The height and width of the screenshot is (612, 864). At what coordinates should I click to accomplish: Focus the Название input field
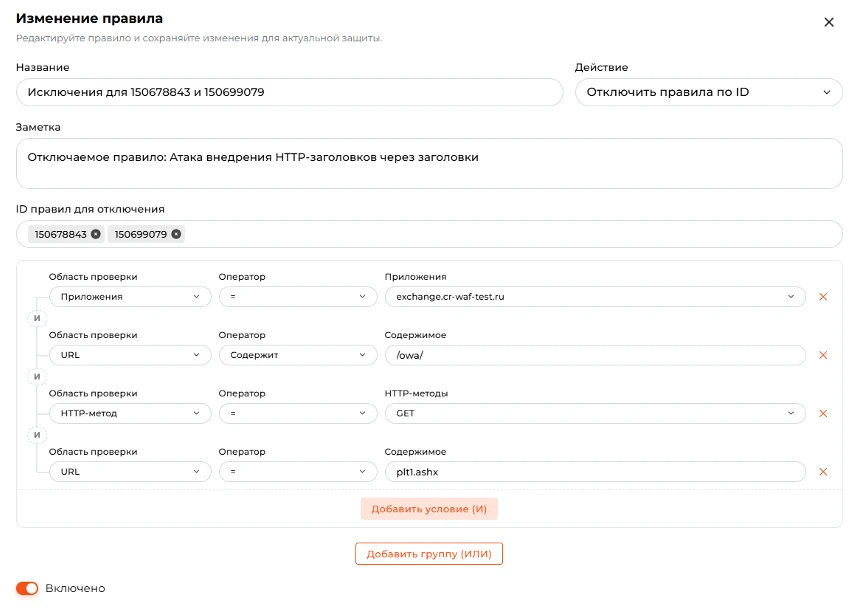(x=289, y=92)
